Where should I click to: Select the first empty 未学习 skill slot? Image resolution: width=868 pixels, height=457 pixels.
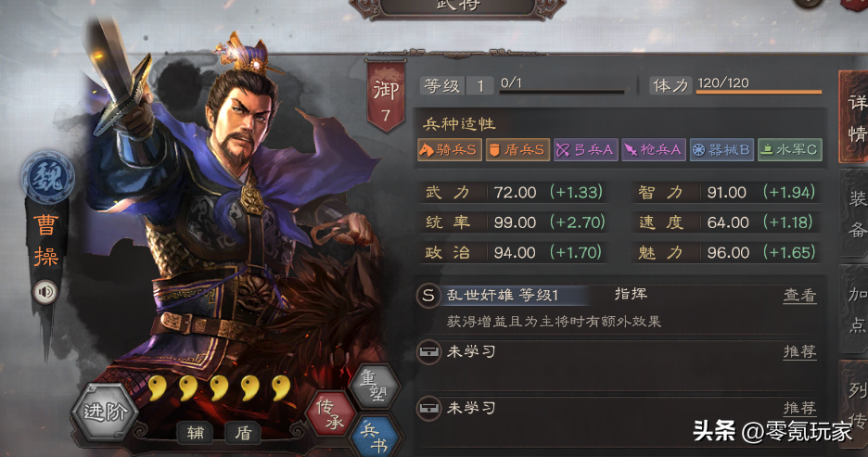point(617,352)
